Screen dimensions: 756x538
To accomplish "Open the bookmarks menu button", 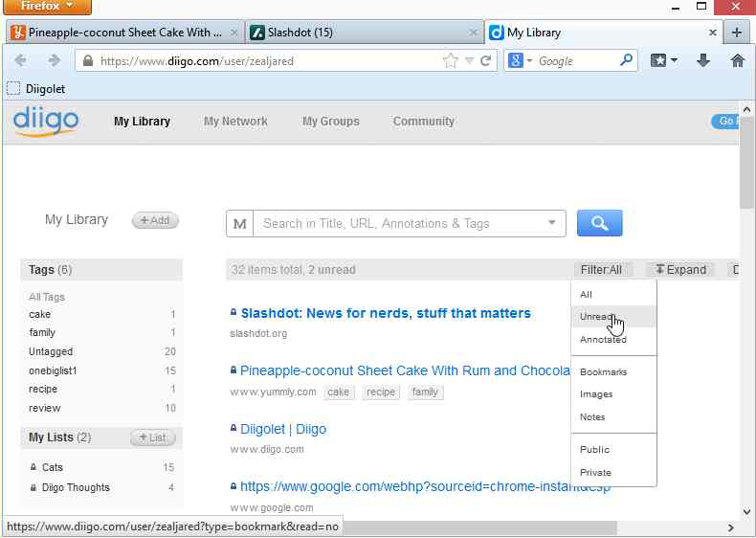I will [x=664, y=61].
